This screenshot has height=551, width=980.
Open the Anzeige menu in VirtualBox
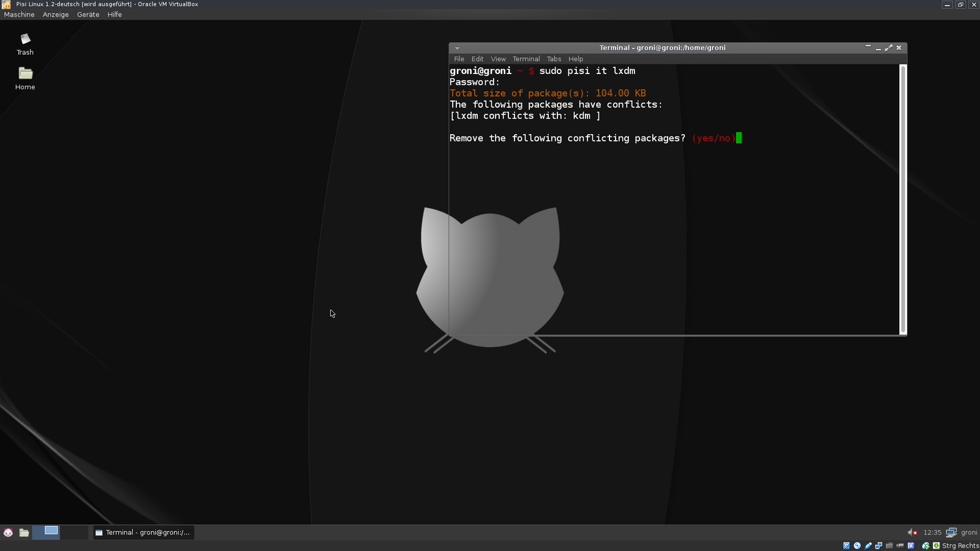coord(56,15)
